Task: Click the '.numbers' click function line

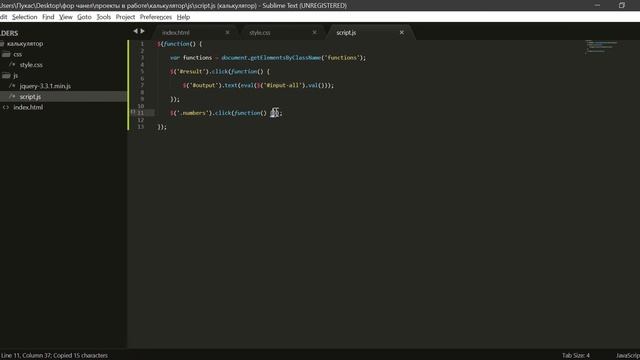Action: tap(226, 113)
